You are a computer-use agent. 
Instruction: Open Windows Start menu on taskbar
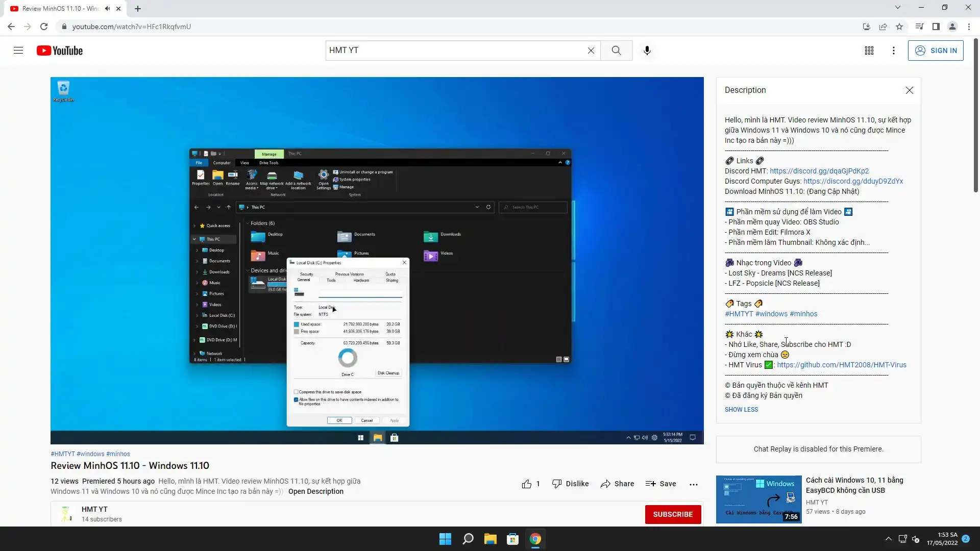(x=445, y=539)
